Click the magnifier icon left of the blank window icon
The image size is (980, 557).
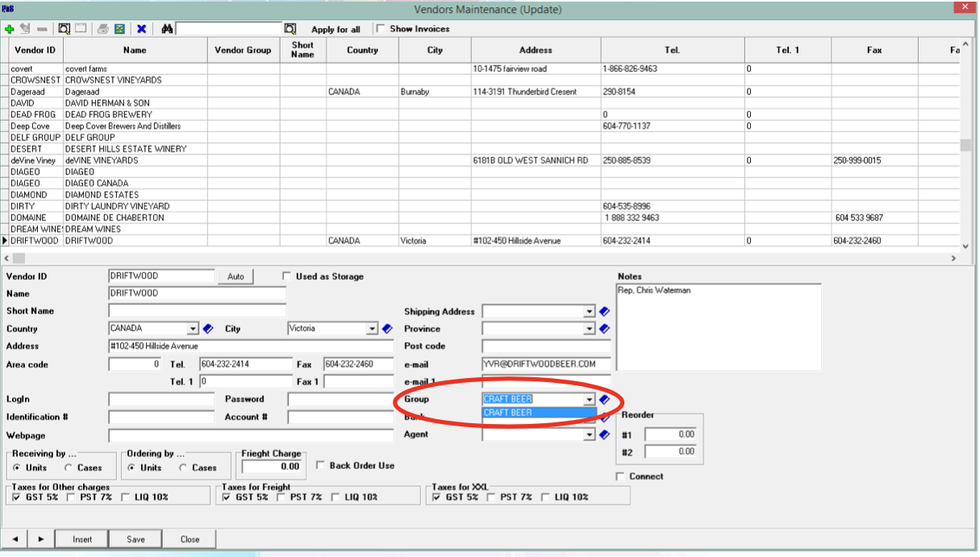pyautogui.click(x=65, y=29)
